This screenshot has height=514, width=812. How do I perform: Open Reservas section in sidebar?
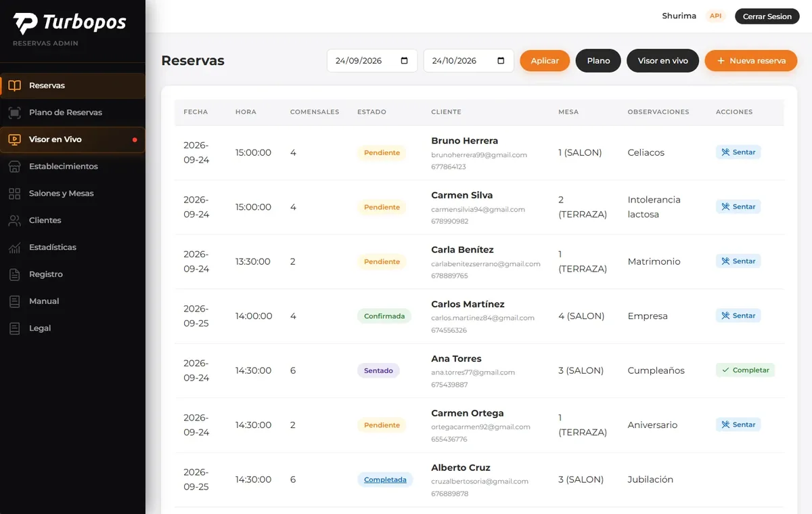(72, 85)
